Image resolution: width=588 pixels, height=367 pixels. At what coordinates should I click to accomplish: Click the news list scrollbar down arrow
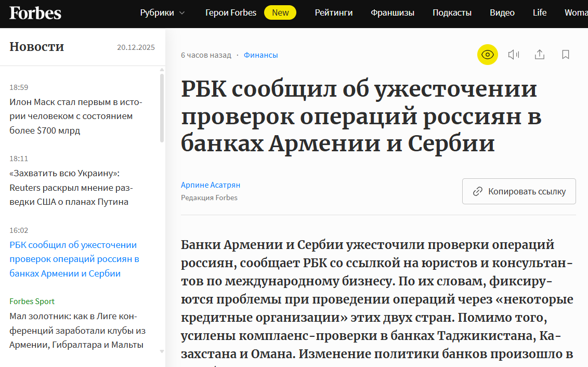(162, 351)
